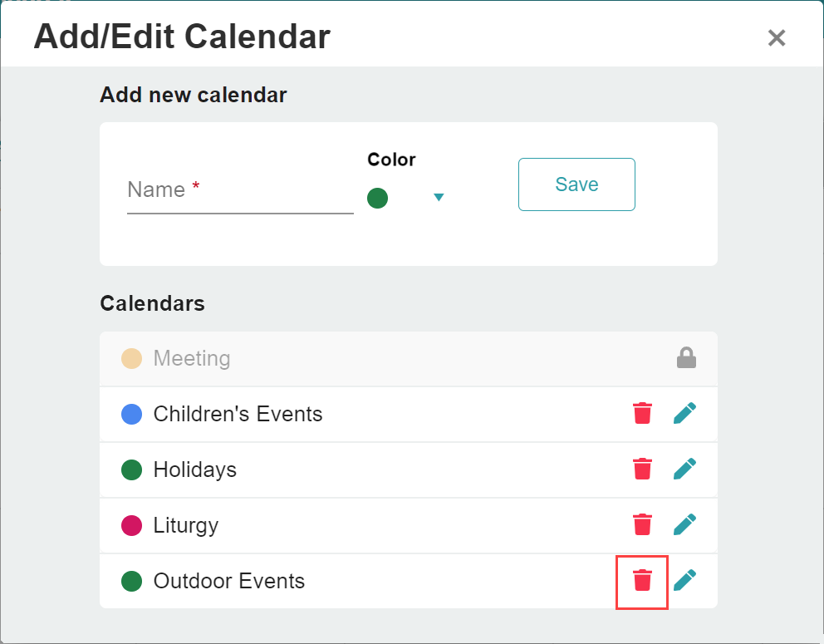Edit the Holidays calendar with pencil
Viewport: 824px width, 644px height.
pyautogui.click(x=684, y=469)
